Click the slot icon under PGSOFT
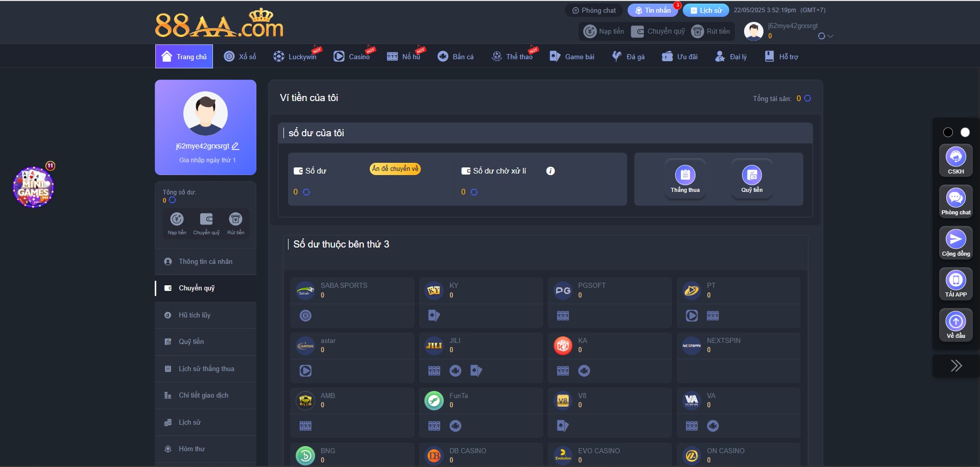This screenshot has width=980, height=467. (x=563, y=315)
